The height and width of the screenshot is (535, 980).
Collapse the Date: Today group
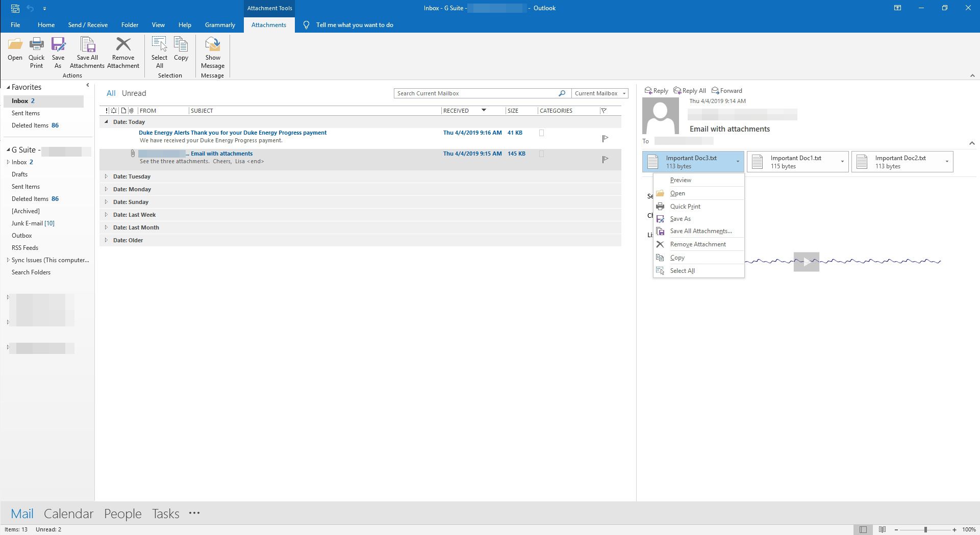pyautogui.click(x=106, y=122)
